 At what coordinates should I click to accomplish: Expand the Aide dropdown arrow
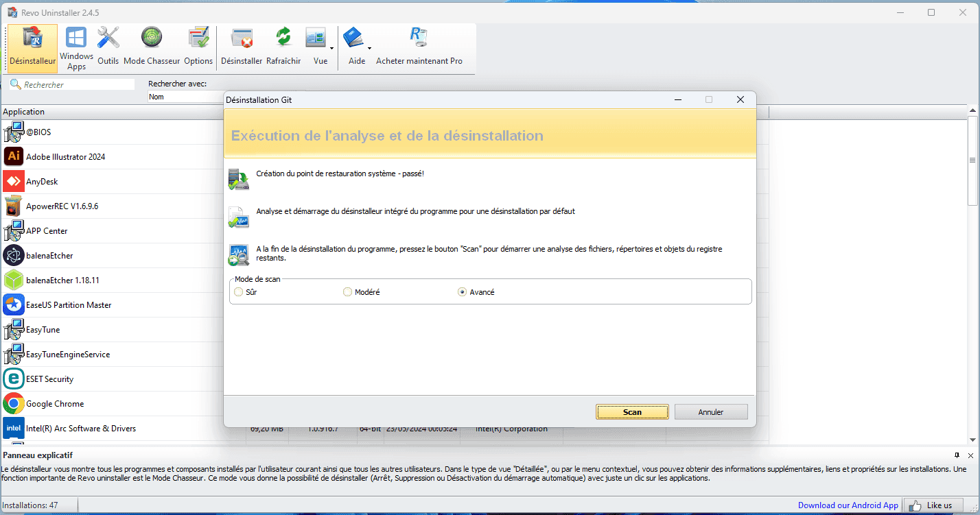369,48
